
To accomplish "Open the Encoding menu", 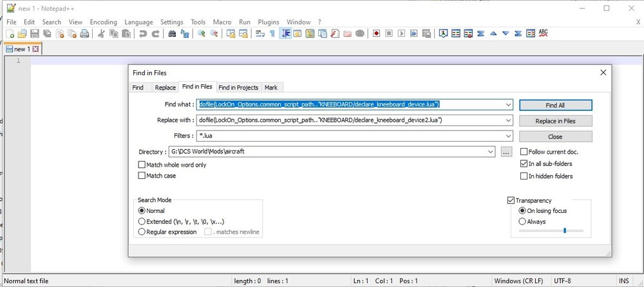I will tap(104, 22).
